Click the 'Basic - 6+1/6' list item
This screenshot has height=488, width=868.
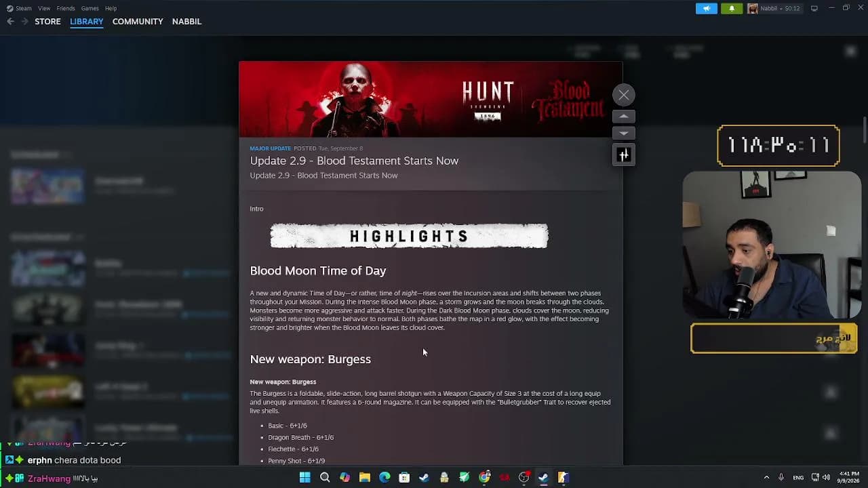coord(288,426)
